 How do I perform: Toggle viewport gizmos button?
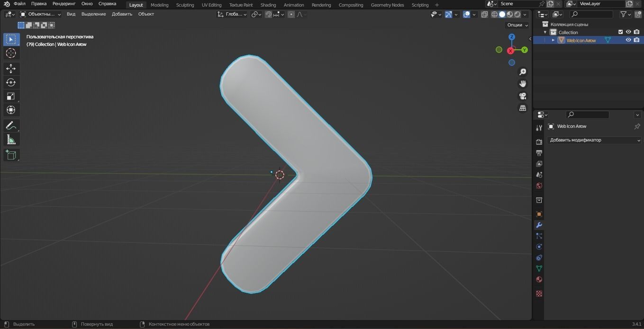pyautogui.click(x=448, y=14)
